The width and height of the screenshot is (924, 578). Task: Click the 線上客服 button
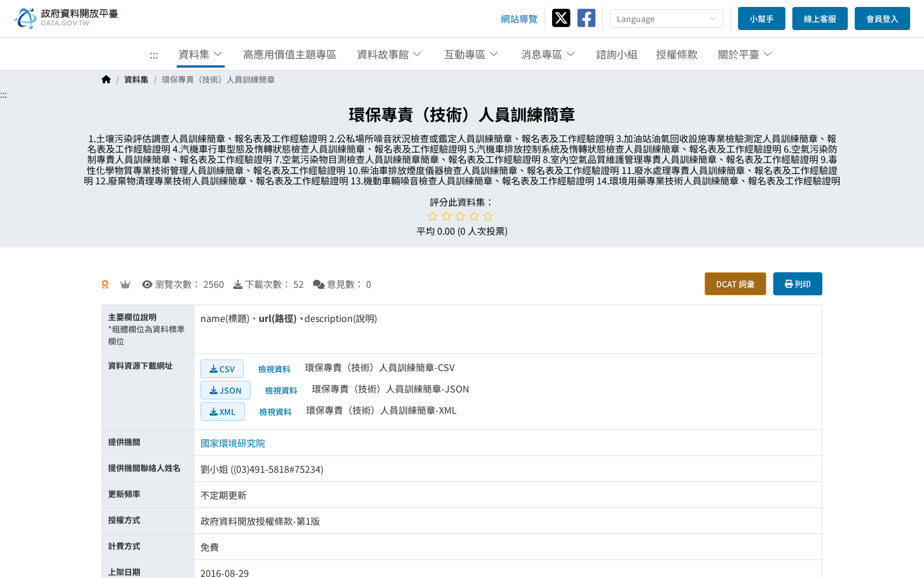point(820,18)
